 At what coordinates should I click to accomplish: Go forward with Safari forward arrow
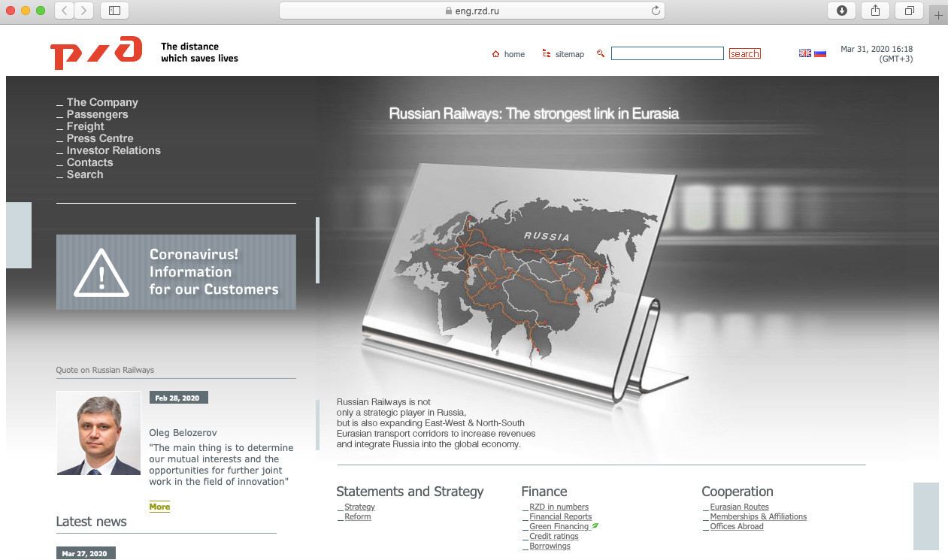click(84, 11)
